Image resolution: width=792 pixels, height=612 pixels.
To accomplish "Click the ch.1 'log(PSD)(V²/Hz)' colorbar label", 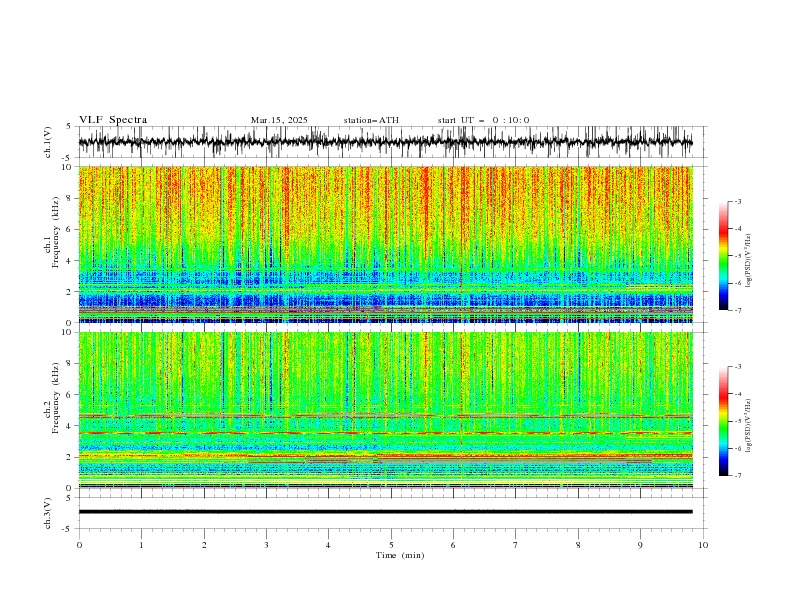I will point(749,261).
